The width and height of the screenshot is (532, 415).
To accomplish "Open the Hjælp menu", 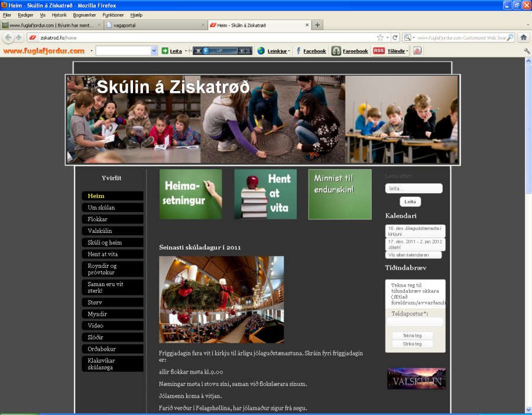I will point(137,15).
